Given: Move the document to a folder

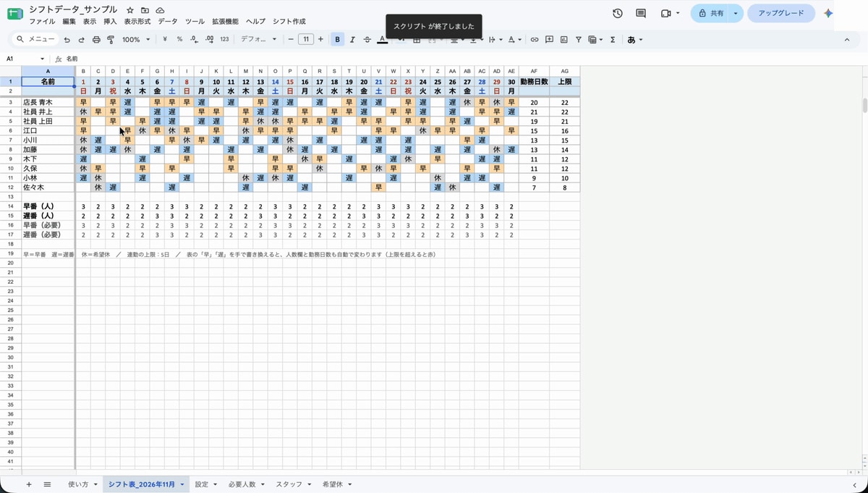Looking at the screenshot, I should (x=145, y=10).
